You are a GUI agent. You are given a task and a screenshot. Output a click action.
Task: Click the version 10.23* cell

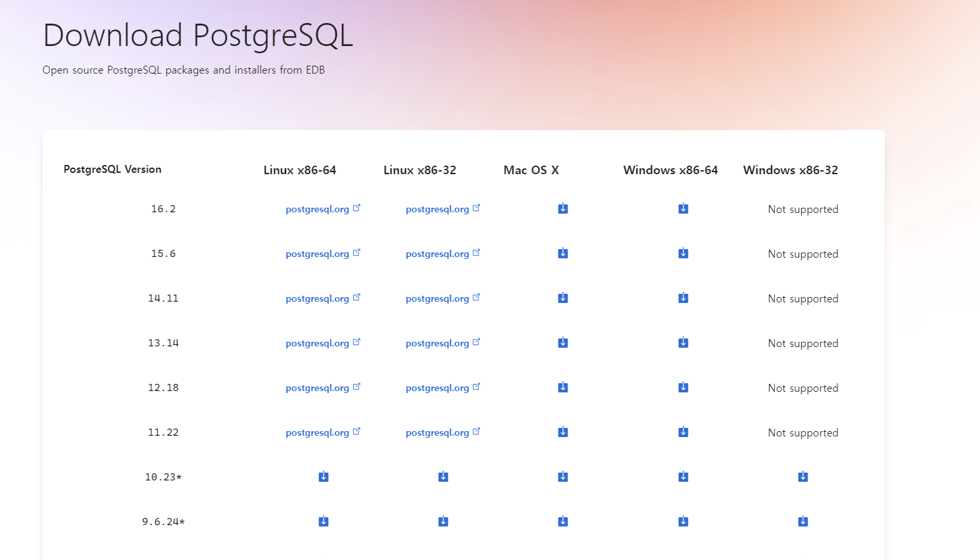click(x=163, y=477)
